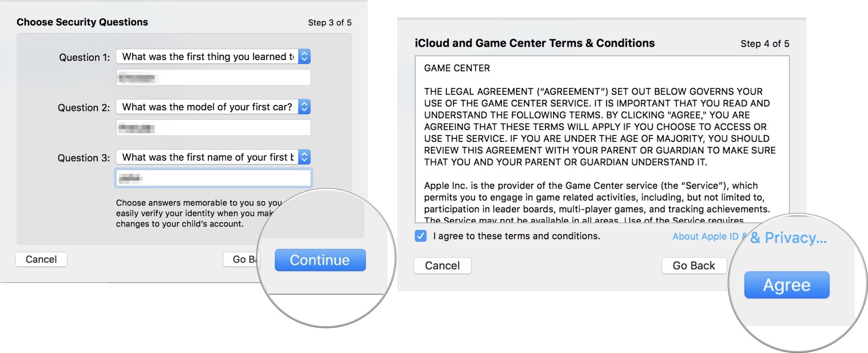The width and height of the screenshot is (868, 353).
Task: Click the Choose Security Questions heading
Action: coord(82,22)
